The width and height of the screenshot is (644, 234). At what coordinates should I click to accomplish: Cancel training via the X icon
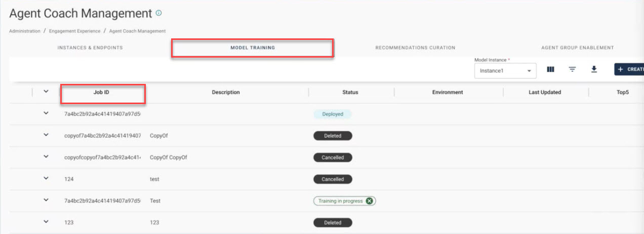point(370,201)
